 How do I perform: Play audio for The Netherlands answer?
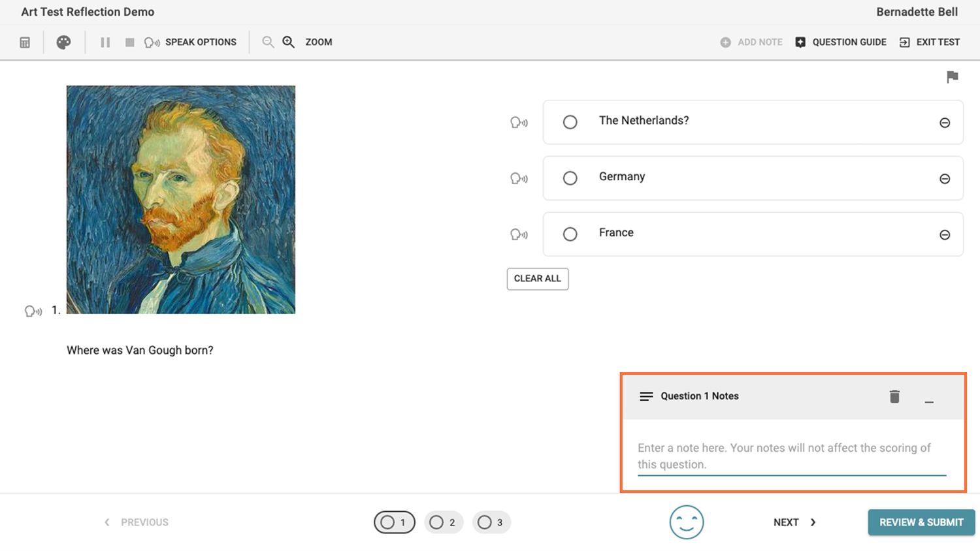(x=519, y=122)
